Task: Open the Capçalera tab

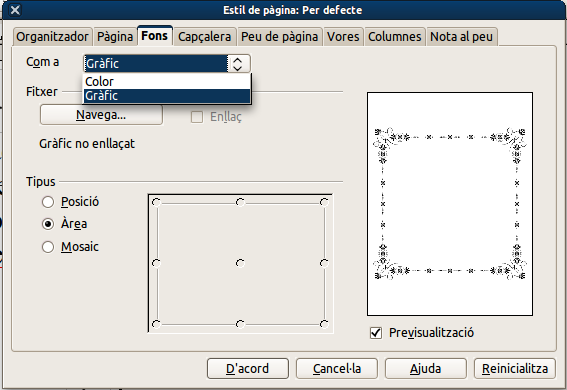Action: [204, 37]
